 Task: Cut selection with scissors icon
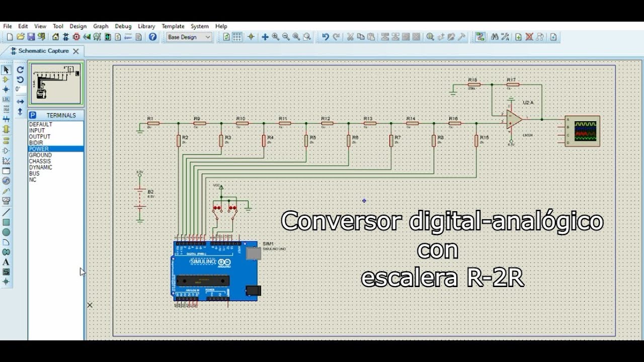pyautogui.click(x=351, y=37)
